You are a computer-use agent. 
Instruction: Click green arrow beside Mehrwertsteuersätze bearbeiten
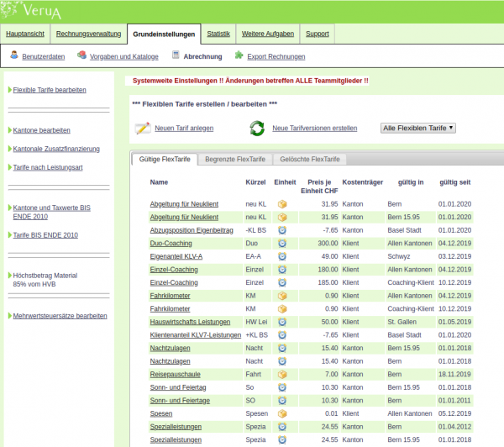click(x=10, y=316)
